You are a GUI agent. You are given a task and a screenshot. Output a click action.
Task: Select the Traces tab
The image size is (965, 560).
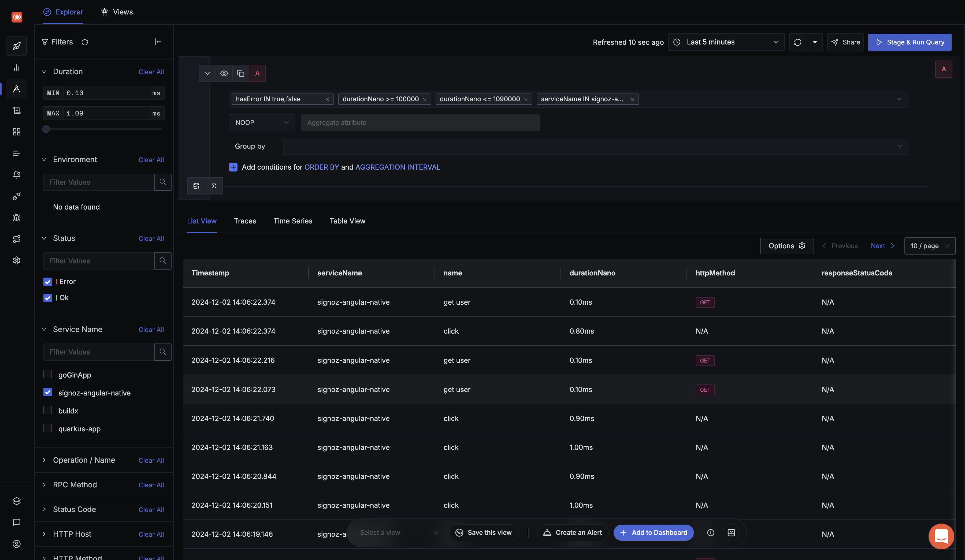click(x=245, y=221)
